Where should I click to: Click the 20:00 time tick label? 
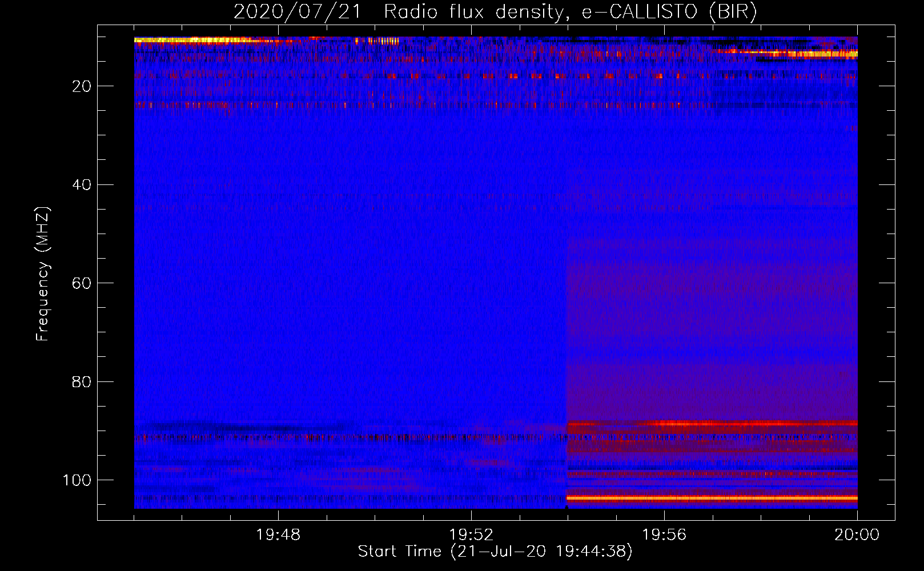[857, 535]
